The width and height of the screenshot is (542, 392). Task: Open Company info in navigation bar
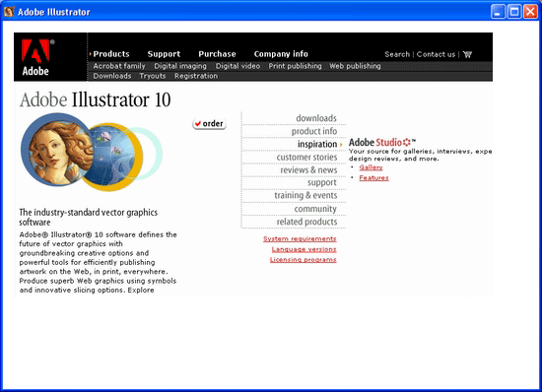281,54
